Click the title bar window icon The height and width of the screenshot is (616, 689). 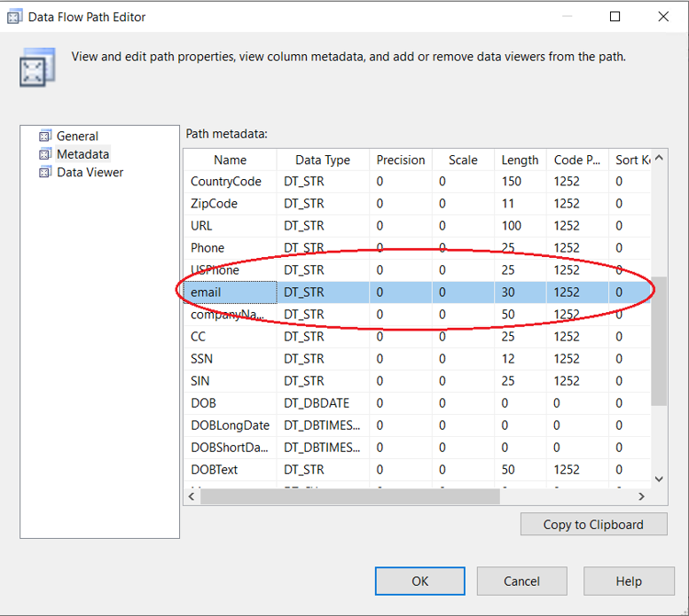pyautogui.click(x=15, y=17)
